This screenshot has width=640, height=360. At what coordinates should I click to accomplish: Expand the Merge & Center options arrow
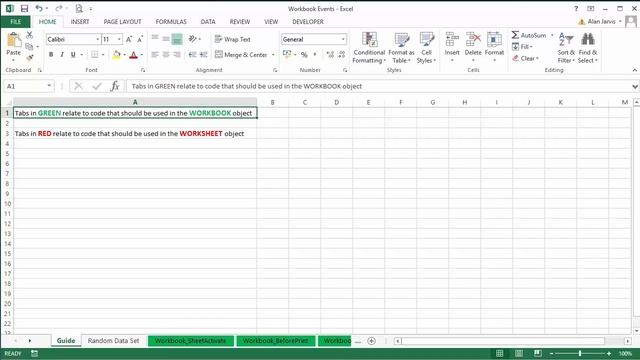pos(273,55)
